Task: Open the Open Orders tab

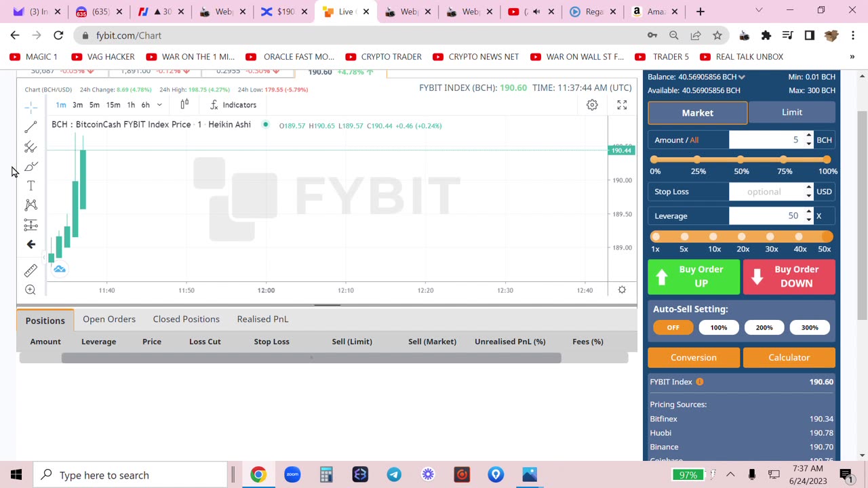Action: [x=109, y=319]
